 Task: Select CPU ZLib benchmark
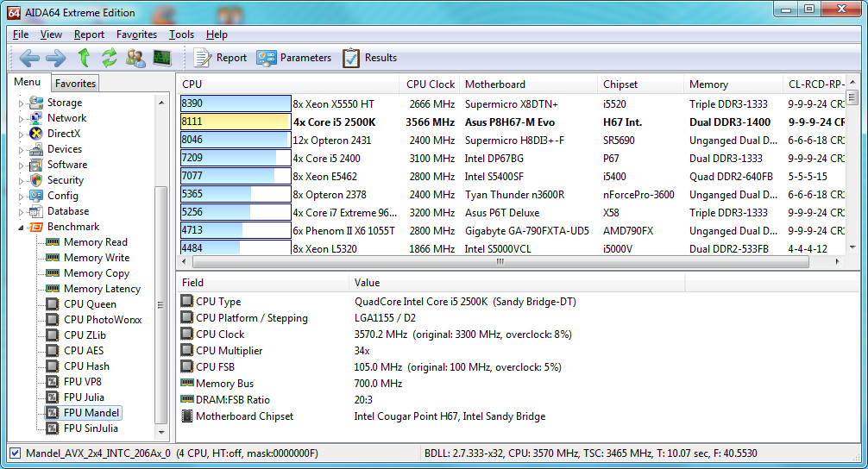click(85, 335)
